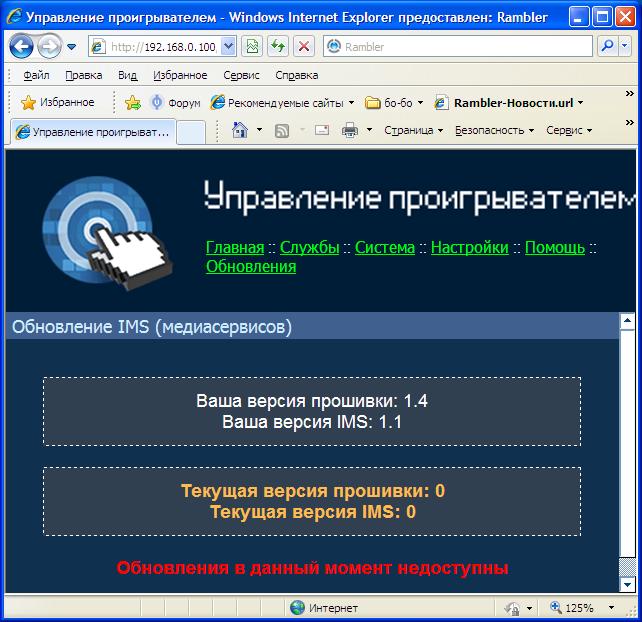The height and width of the screenshot is (622, 642).
Task: Click the browser Back arrow button
Action: click(21, 47)
